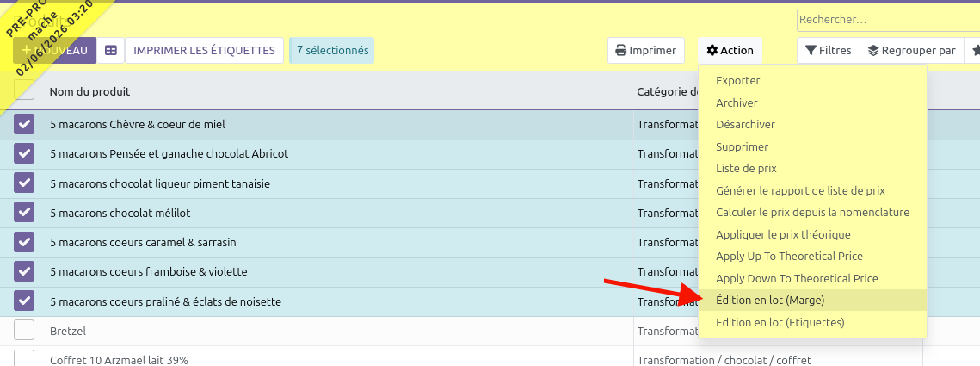The height and width of the screenshot is (366, 980).
Task: Open Coffret 10 Arzmael lait 39% row
Action: coord(119,360)
